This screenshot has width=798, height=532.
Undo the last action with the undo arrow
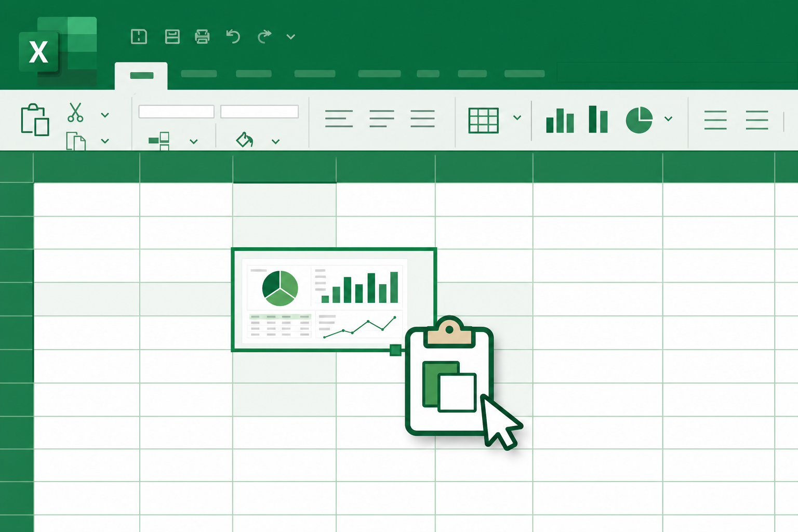click(x=233, y=36)
